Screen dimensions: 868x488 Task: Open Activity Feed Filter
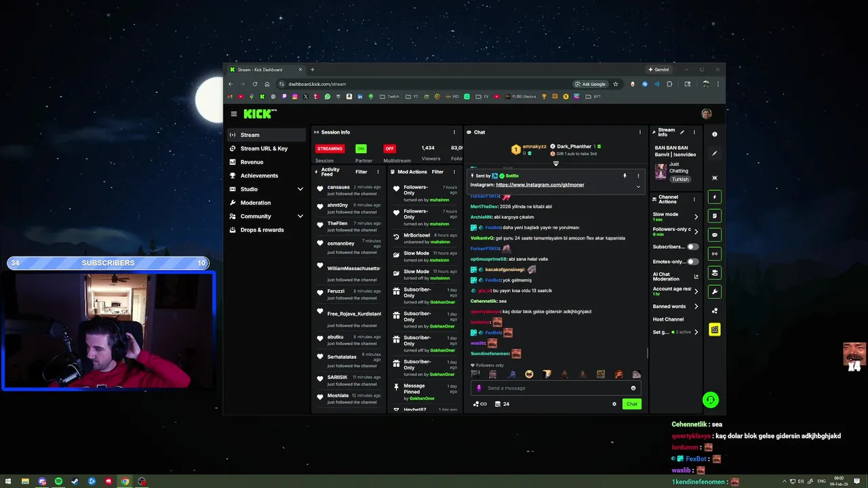pos(361,171)
